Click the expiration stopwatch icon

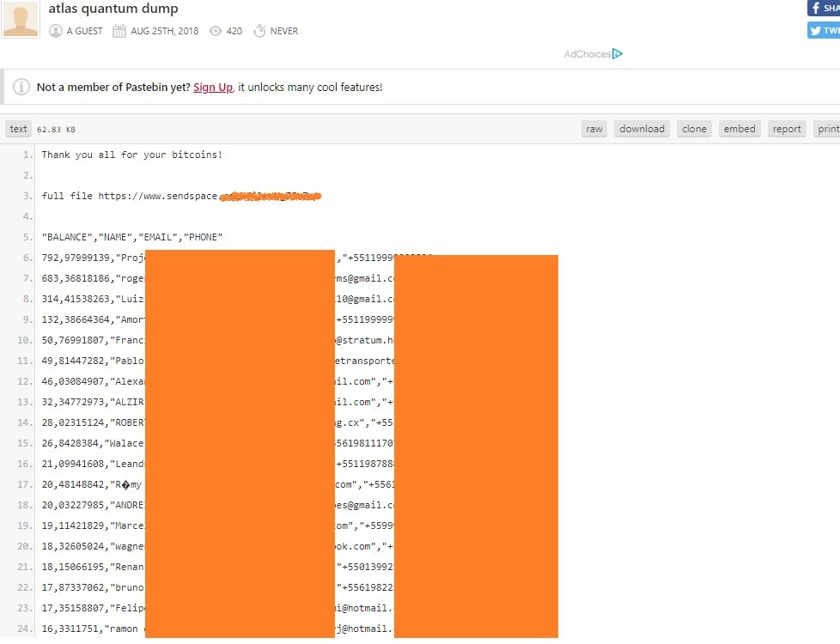tap(259, 31)
